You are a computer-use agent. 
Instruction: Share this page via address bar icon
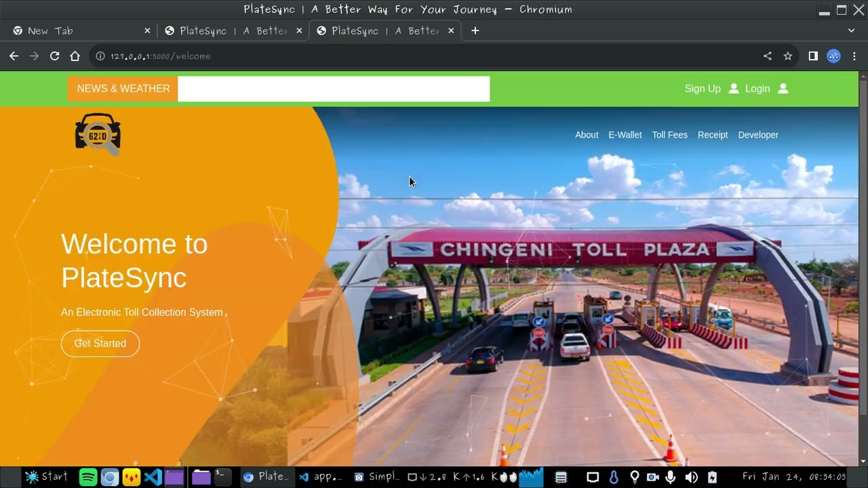click(x=768, y=56)
